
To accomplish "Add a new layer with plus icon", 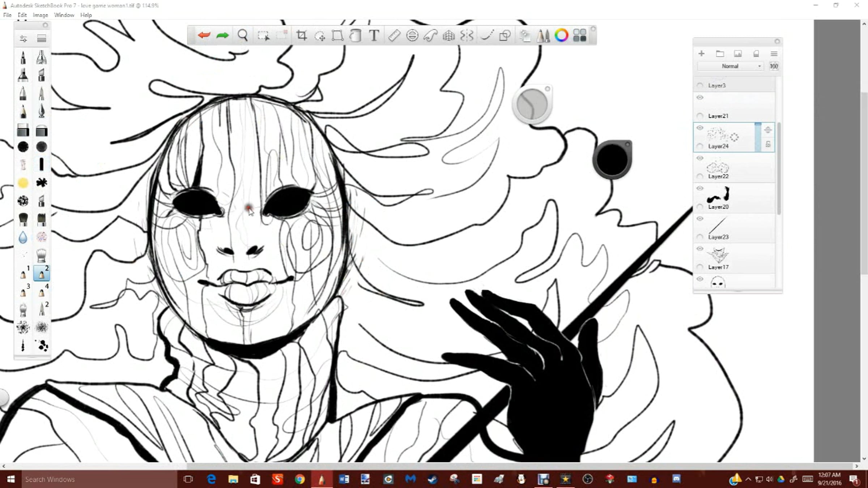I will [701, 53].
